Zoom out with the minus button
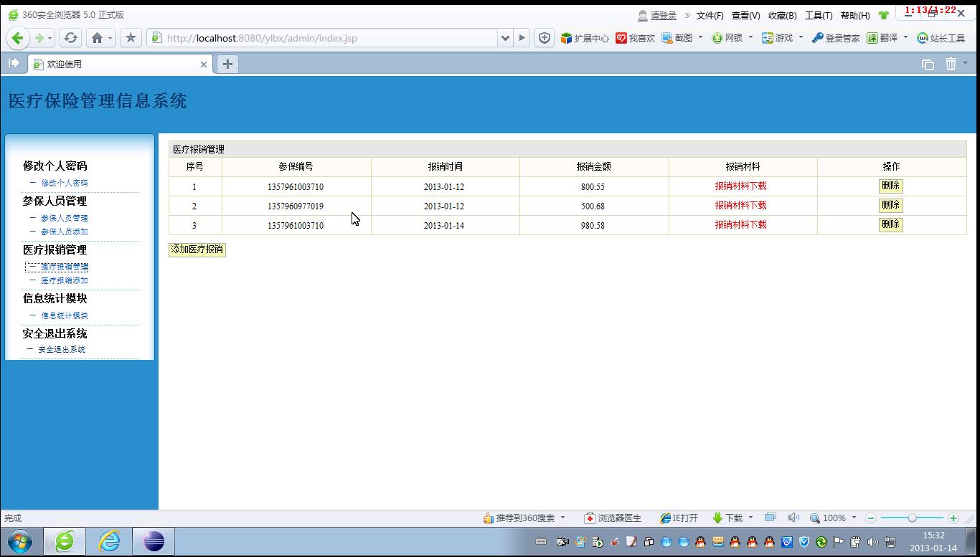This screenshot has height=557, width=980. pyautogui.click(x=871, y=518)
